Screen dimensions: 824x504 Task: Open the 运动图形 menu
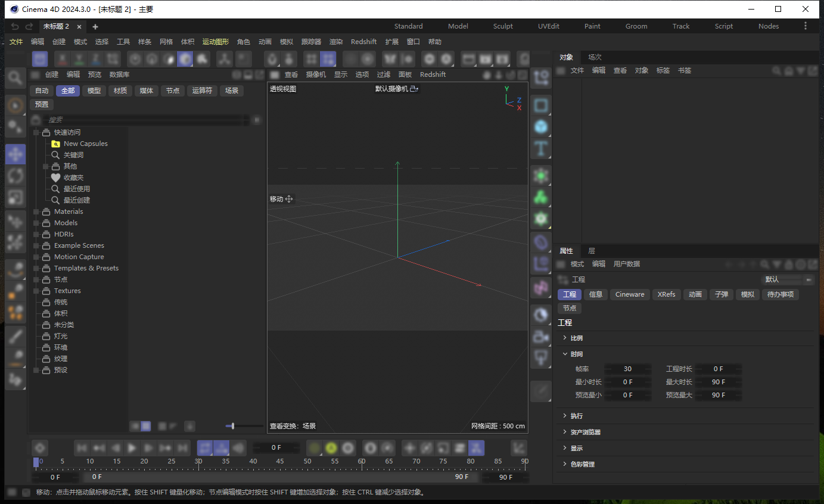215,42
